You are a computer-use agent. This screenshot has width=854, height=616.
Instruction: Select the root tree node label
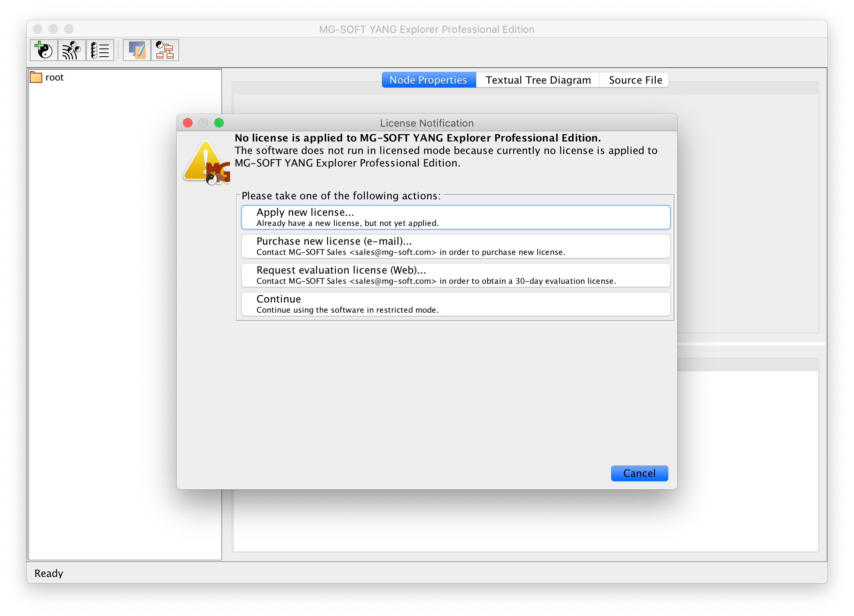54,77
